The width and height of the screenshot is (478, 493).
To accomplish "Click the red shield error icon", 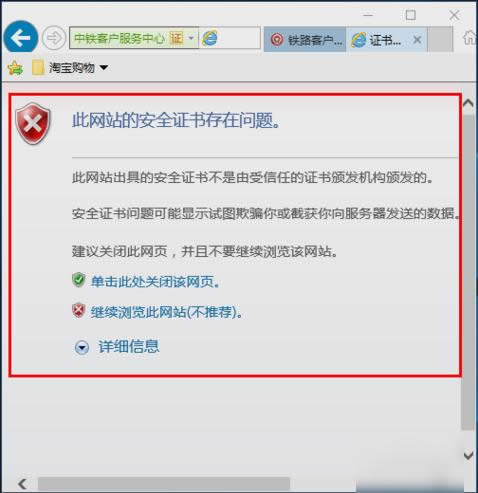I will pos(33,123).
